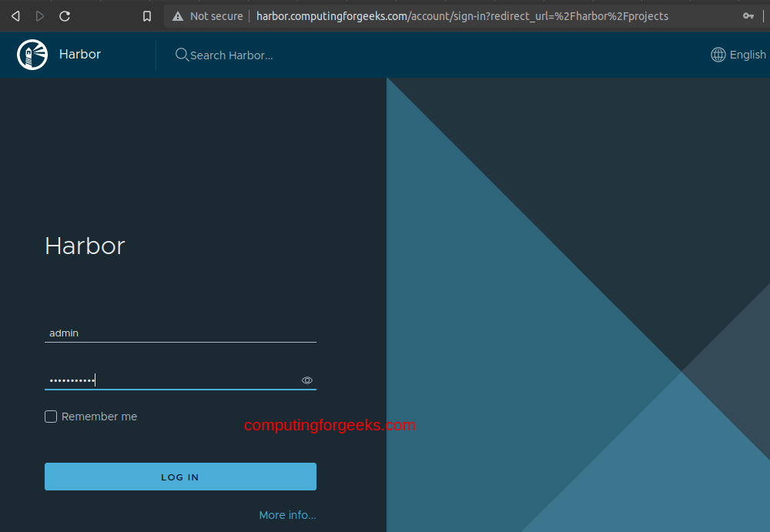
Task: Click the browser back arrow
Action: [15, 16]
